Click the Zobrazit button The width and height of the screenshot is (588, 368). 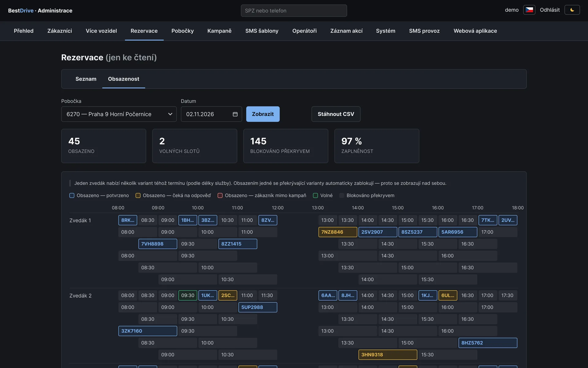(263, 114)
